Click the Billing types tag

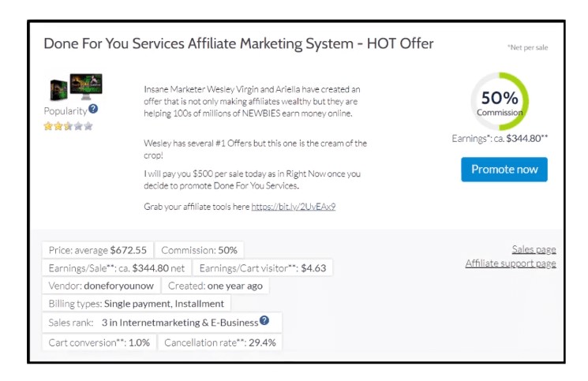coord(136,304)
